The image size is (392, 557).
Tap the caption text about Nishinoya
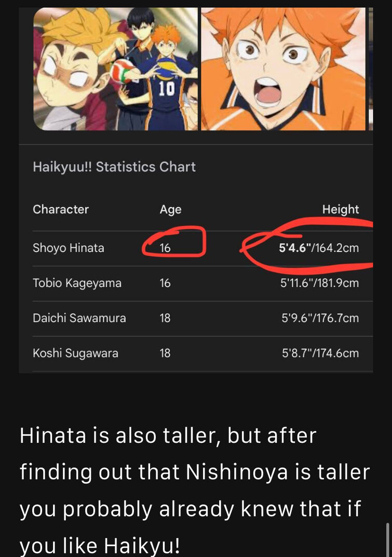point(195,490)
